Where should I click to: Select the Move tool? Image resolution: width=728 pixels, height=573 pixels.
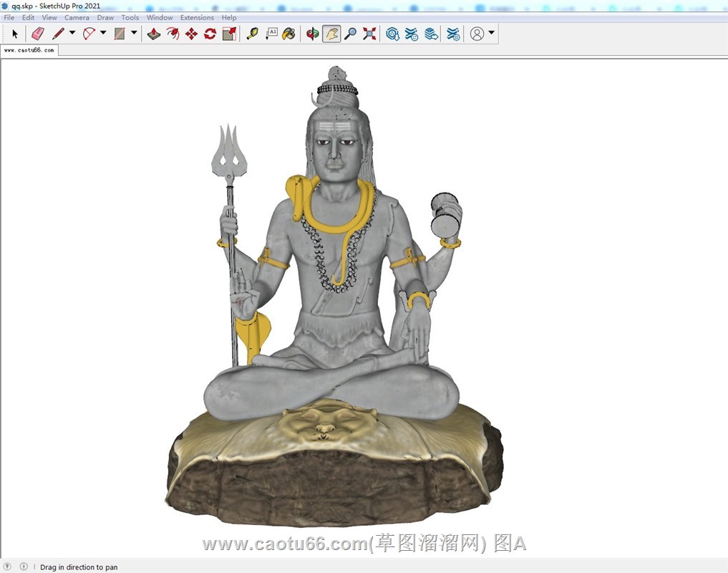pos(191,34)
